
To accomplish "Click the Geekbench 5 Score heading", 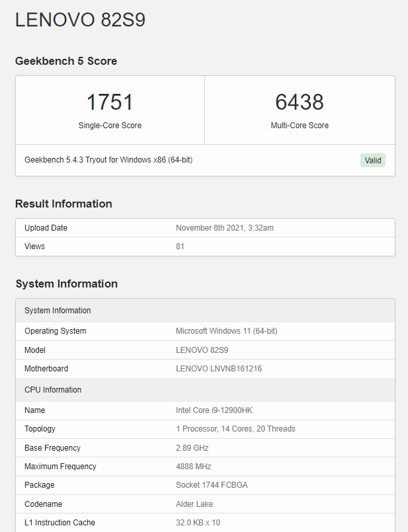I will [66, 61].
